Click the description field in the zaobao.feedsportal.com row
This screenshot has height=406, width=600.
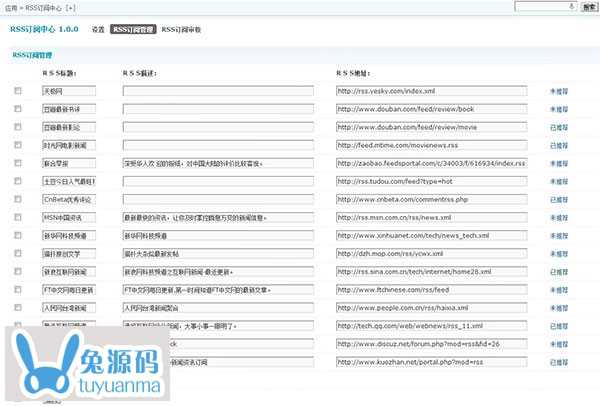pyautogui.click(x=218, y=163)
